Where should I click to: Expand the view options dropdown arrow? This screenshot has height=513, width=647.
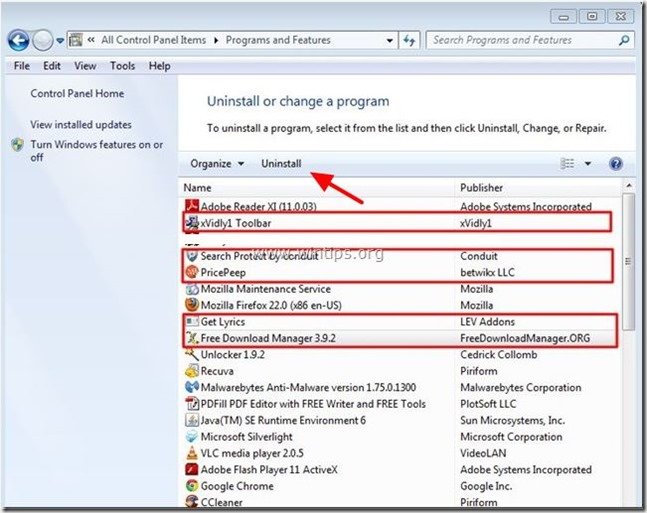point(588,164)
